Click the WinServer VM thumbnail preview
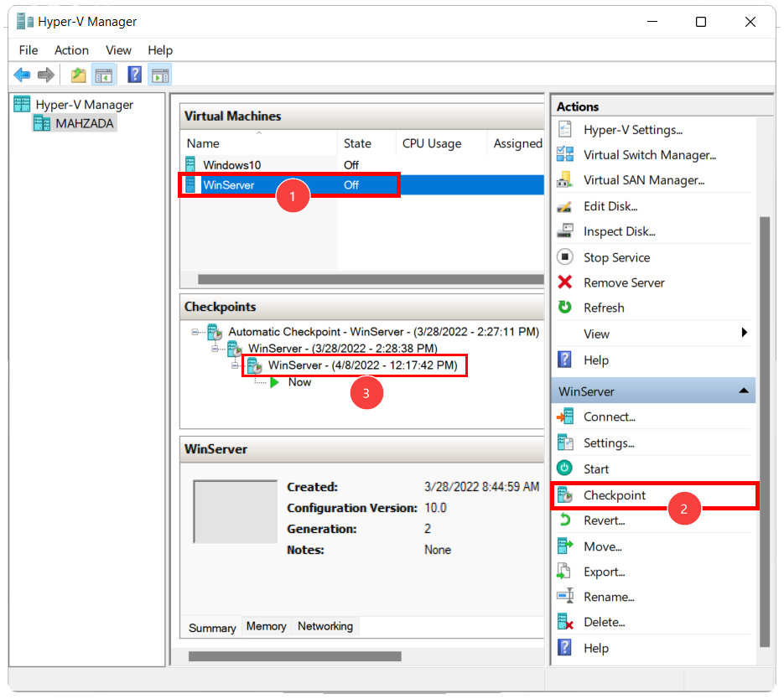Viewport: 784px width, 699px height. pos(235,511)
